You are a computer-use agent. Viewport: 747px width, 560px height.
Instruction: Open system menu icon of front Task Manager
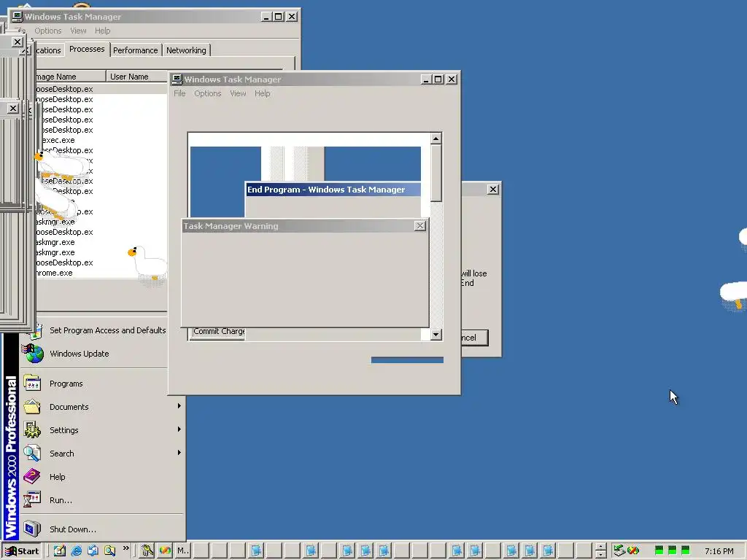click(177, 79)
